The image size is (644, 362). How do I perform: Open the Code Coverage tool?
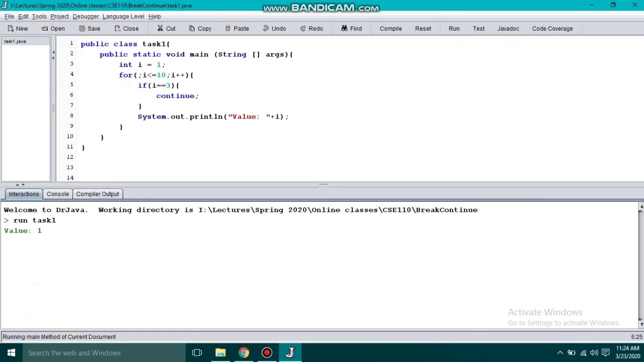click(x=552, y=29)
